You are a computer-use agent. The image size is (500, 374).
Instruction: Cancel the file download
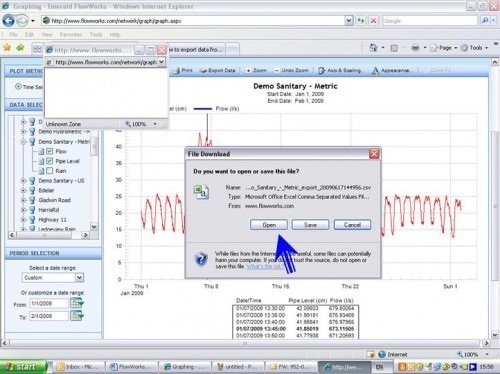[x=352, y=225]
